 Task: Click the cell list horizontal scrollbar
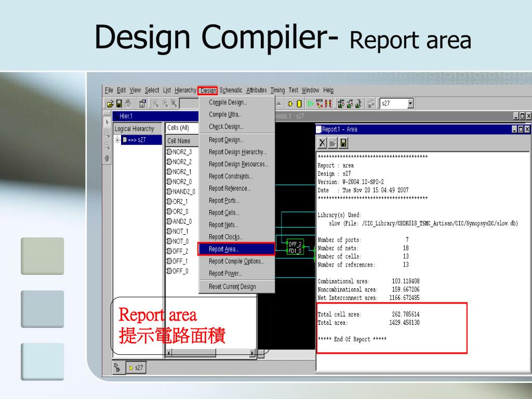click(211, 353)
